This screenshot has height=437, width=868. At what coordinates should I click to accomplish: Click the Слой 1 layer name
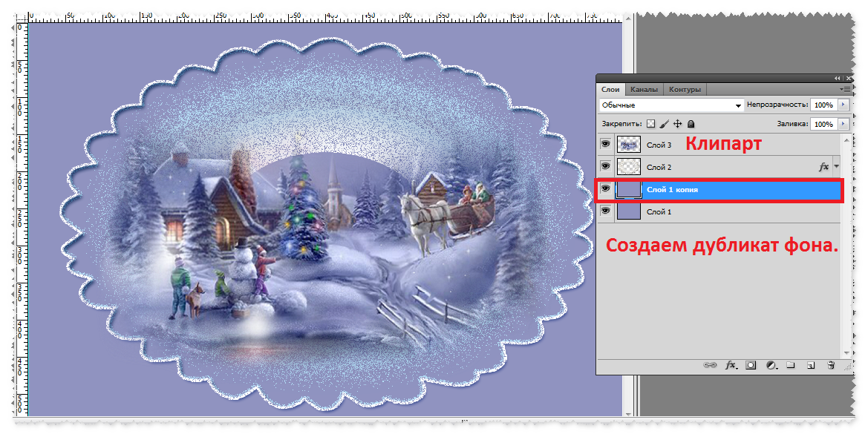(659, 212)
